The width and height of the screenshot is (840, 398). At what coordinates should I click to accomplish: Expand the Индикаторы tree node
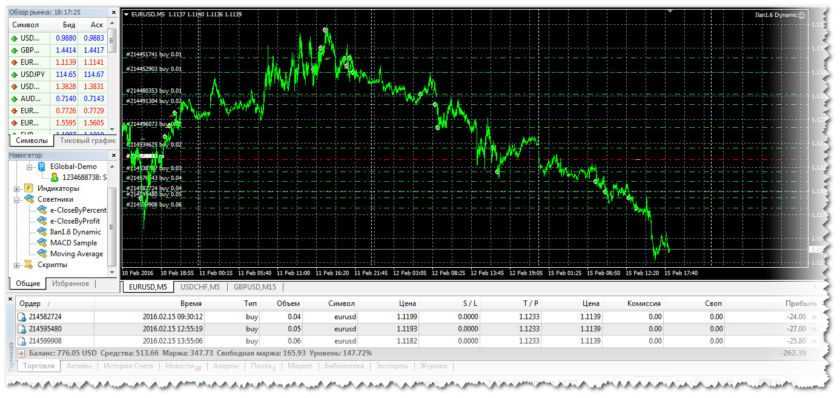pos(17,189)
